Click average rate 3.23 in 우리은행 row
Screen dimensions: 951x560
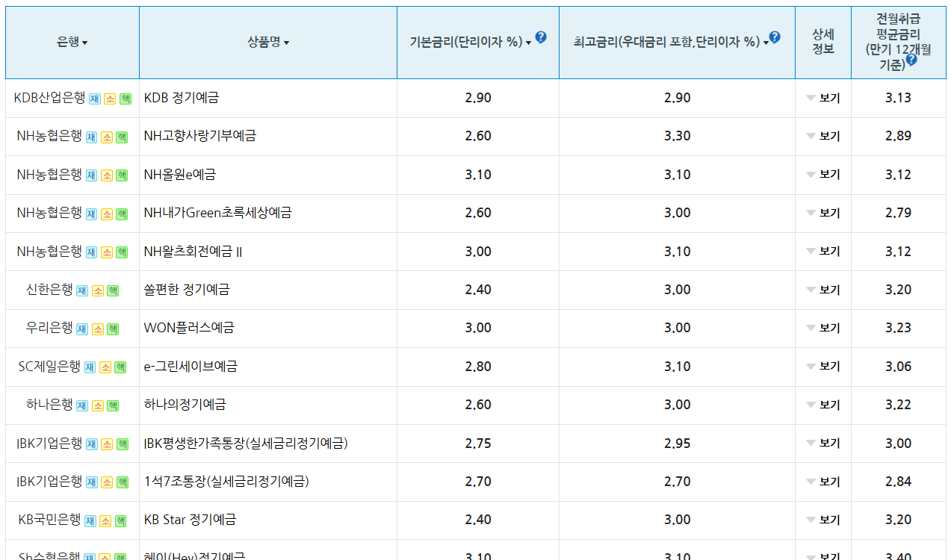click(898, 328)
